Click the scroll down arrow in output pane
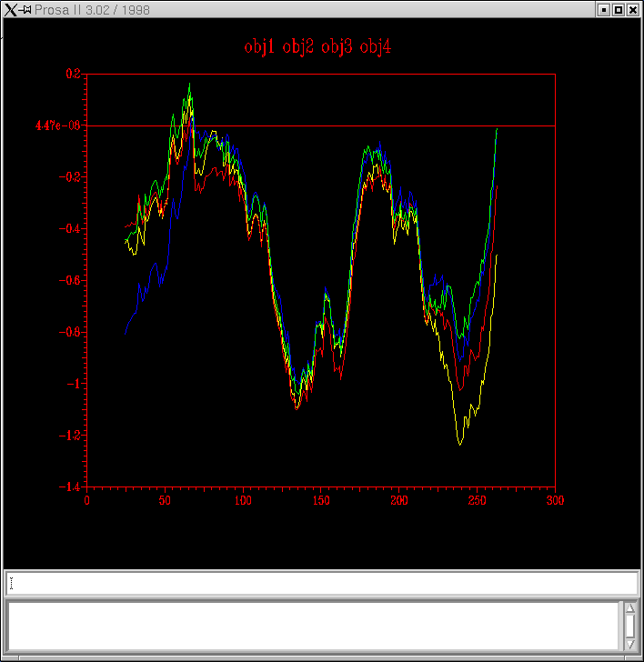 pos(629,644)
